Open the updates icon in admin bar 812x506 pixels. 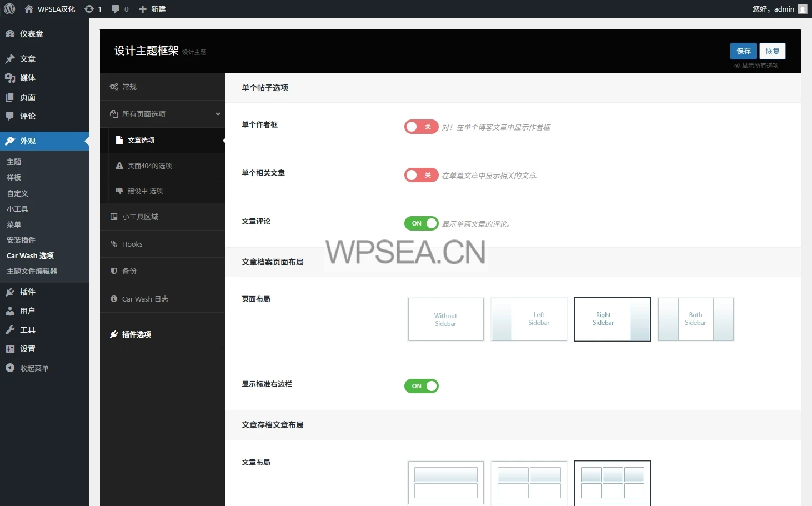click(89, 9)
